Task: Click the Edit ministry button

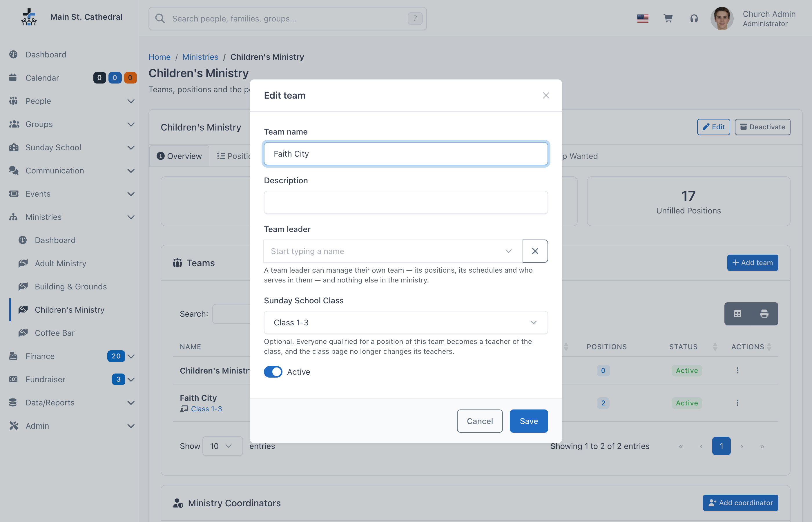Action: click(713, 127)
